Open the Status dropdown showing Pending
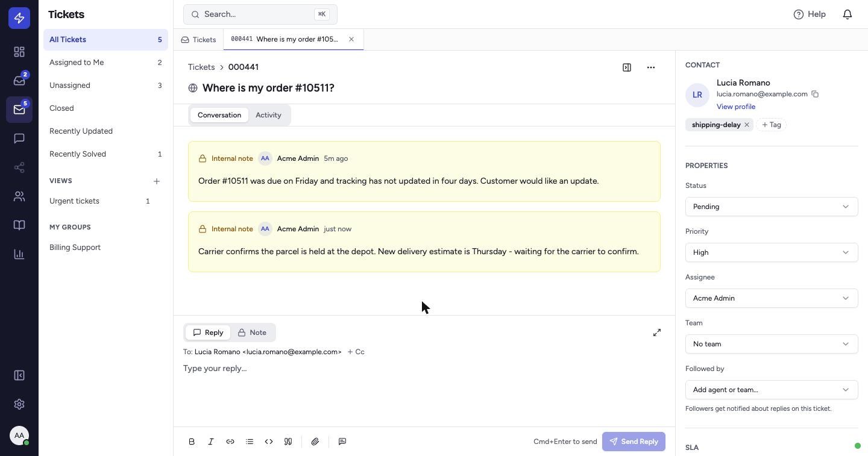This screenshot has height=456, width=868. click(772, 207)
